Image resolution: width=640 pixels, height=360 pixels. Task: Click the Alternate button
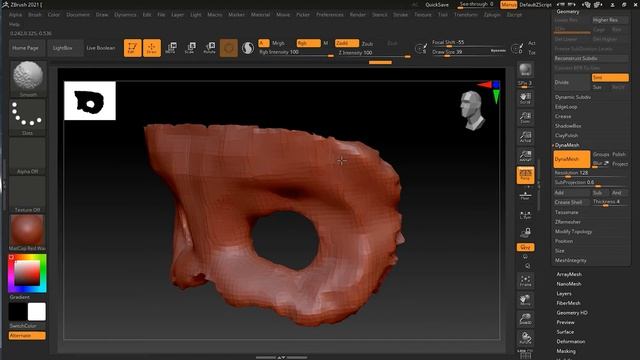(x=27, y=336)
